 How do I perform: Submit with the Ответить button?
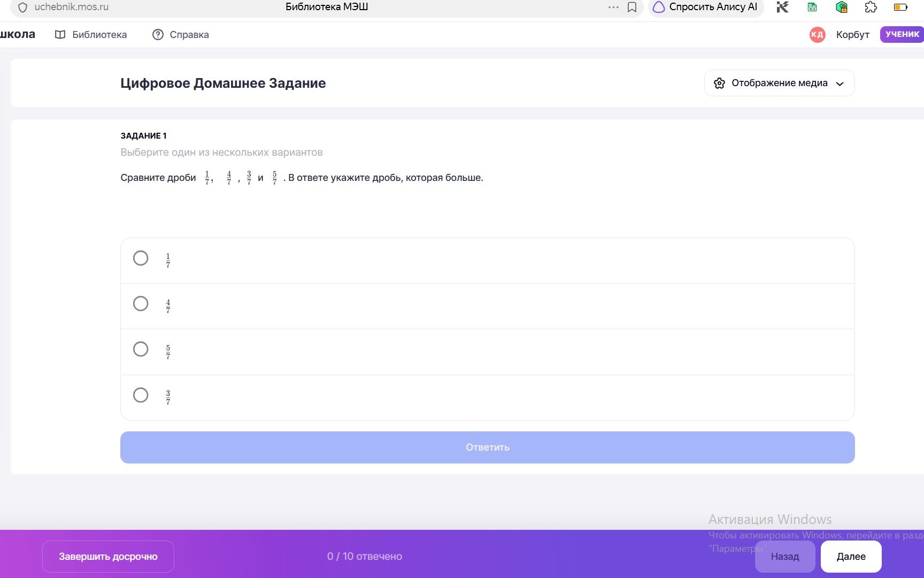[487, 447]
